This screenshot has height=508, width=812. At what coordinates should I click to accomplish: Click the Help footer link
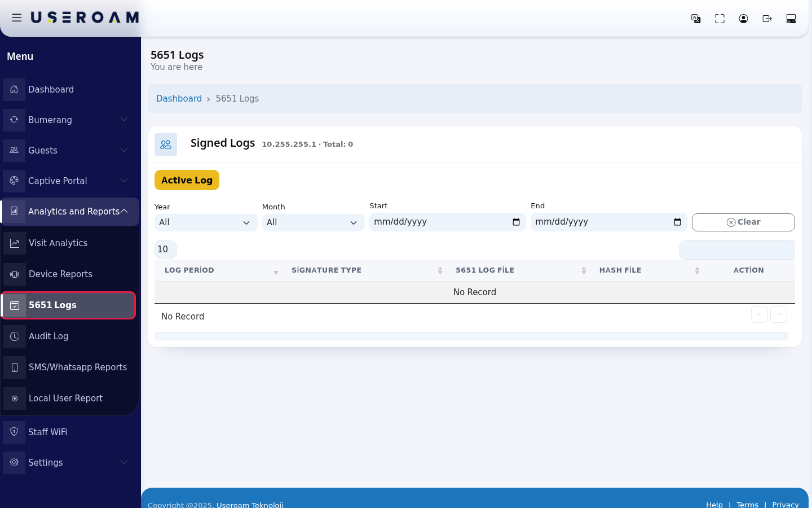(714, 504)
